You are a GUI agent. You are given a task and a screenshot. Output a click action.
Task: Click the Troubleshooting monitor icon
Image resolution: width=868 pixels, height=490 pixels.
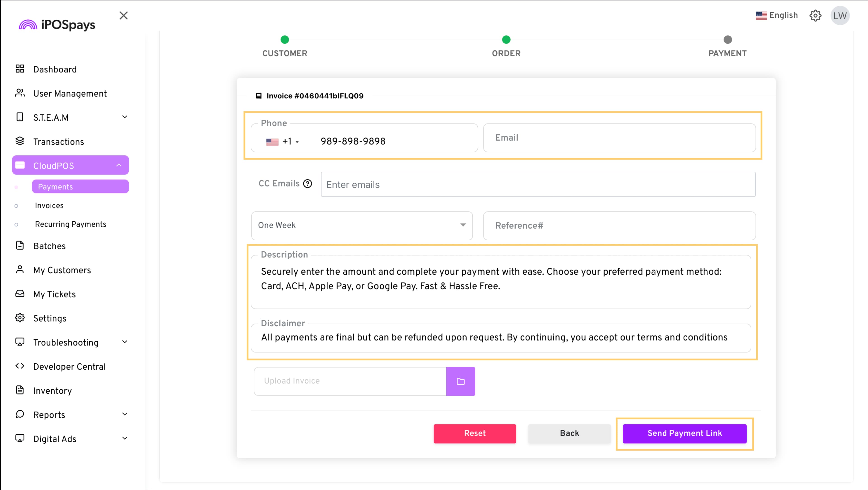20,342
